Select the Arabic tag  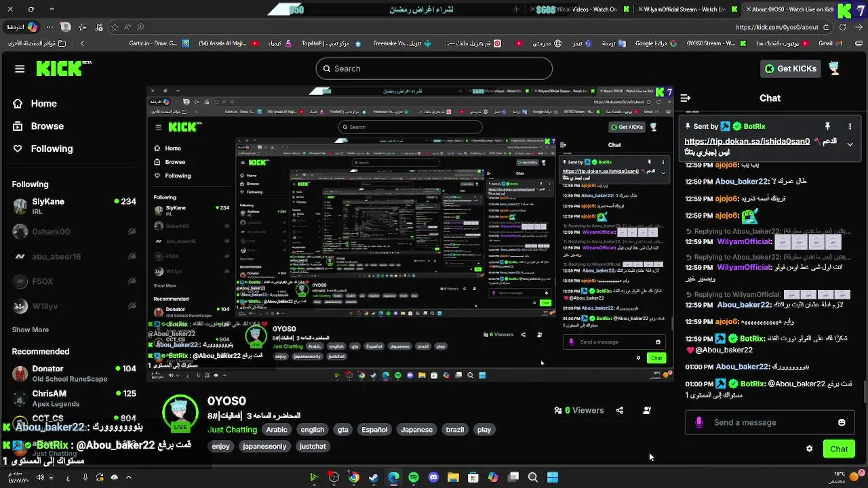[x=277, y=430]
